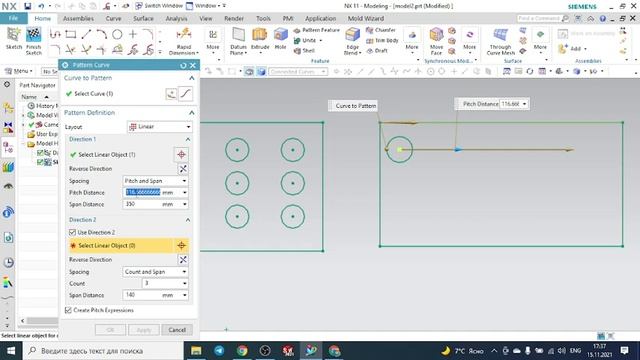Viewport: 640px width, 360px height.
Task: Select the Line sketch tool
Action: coord(86,34)
